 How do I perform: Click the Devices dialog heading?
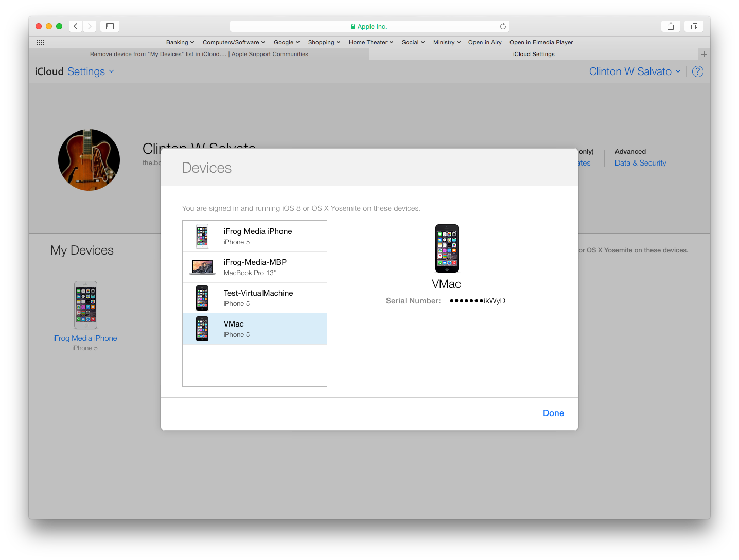(207, 168)
